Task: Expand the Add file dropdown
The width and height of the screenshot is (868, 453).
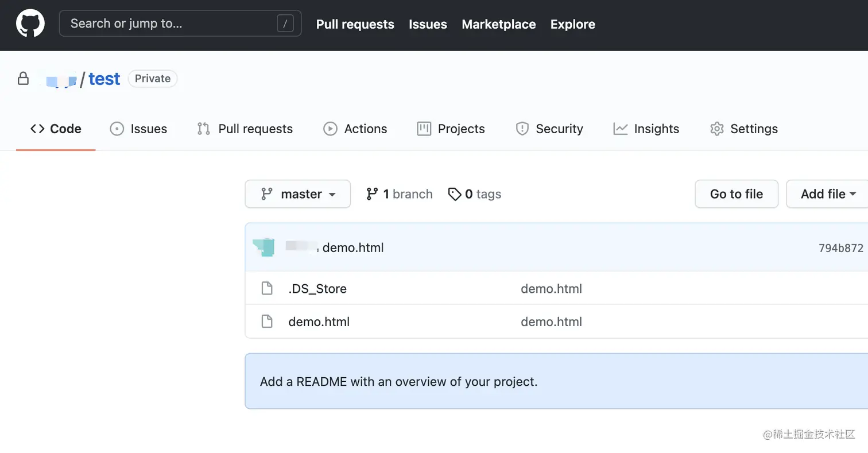Action: (828, 194)
